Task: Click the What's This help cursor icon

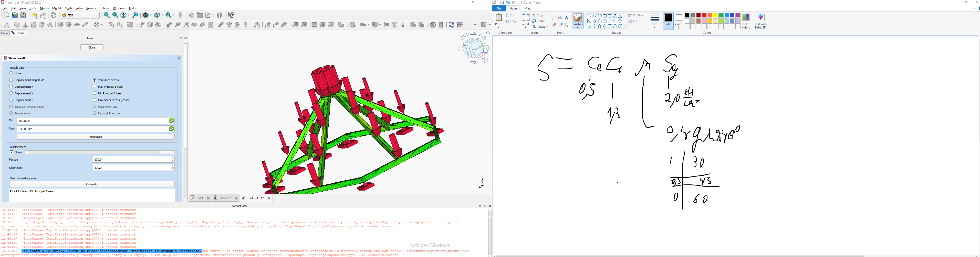Action: tap(231, 15)
